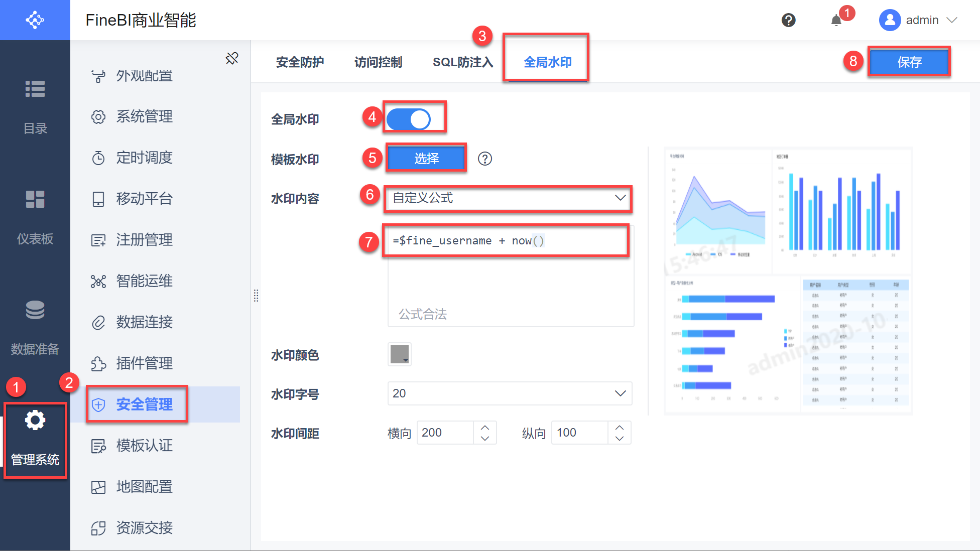The image size is (980, 551).
Task: Click the FineBI logo icon at top-left
Action: (x=35, y=20)
